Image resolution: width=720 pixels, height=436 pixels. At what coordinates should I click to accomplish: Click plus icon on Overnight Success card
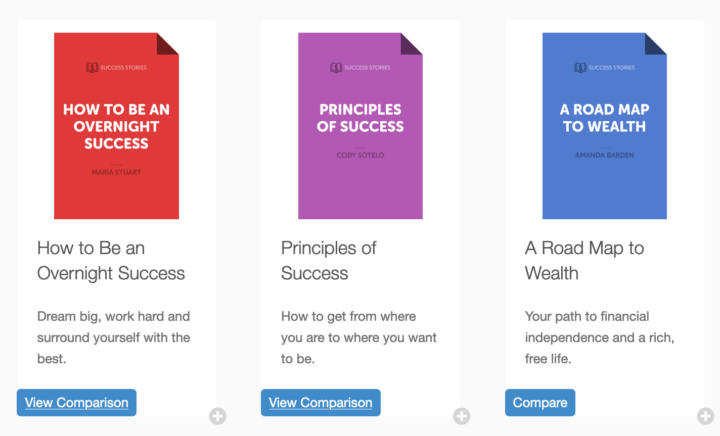click(217, 416)
